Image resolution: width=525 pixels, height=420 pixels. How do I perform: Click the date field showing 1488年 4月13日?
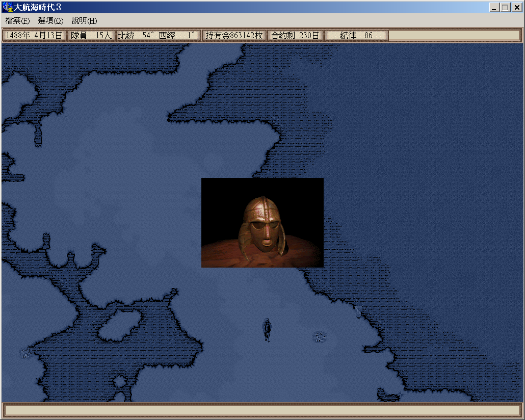click(34, 35)
